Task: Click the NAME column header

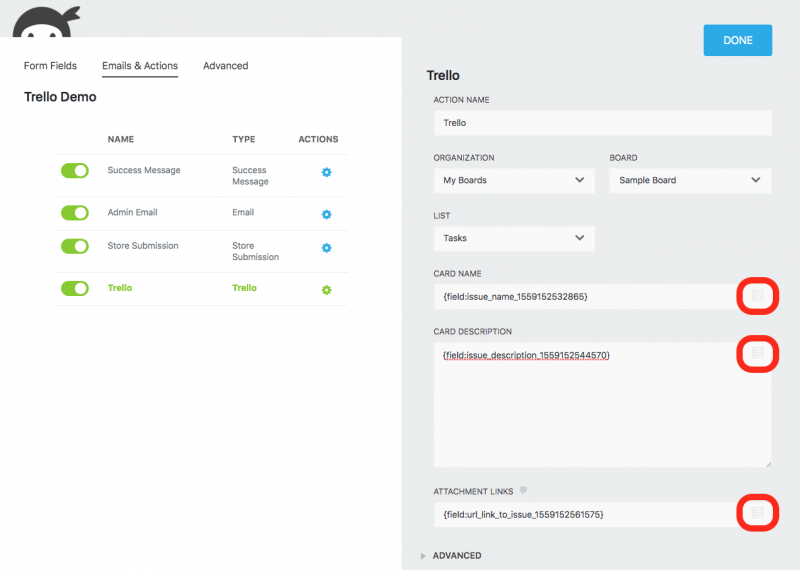Action: 121,139
